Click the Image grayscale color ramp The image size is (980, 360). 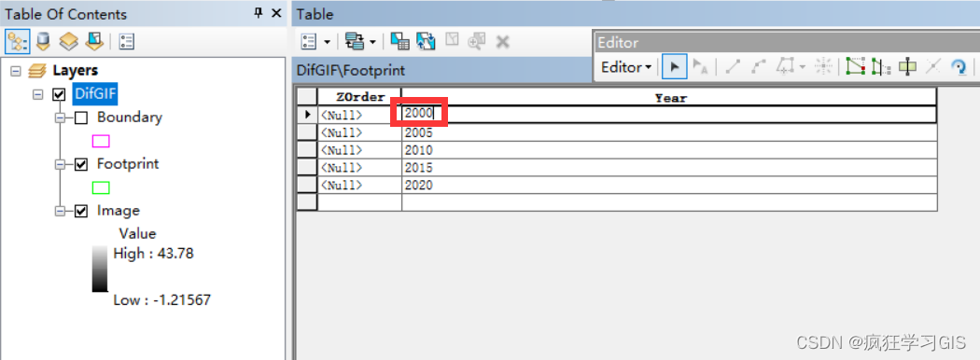pos(100,269)
